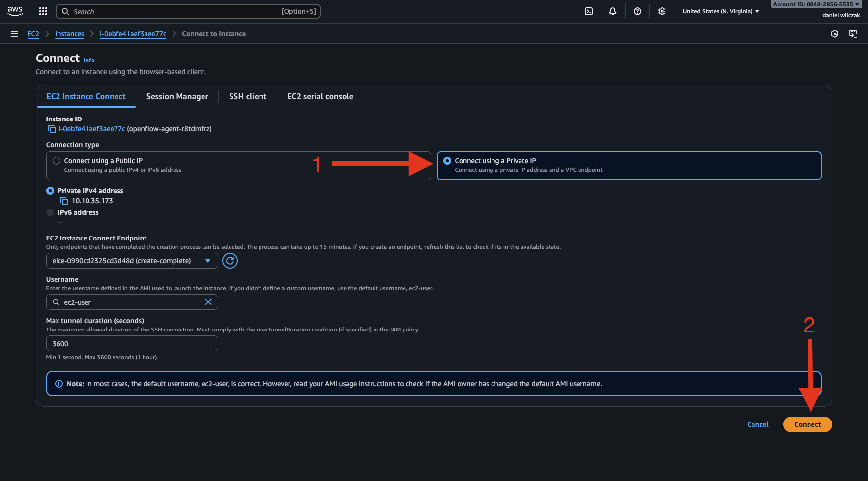Copy the instance ID to clipboard
Screen dimensions: 868x481
pos(52,129)
